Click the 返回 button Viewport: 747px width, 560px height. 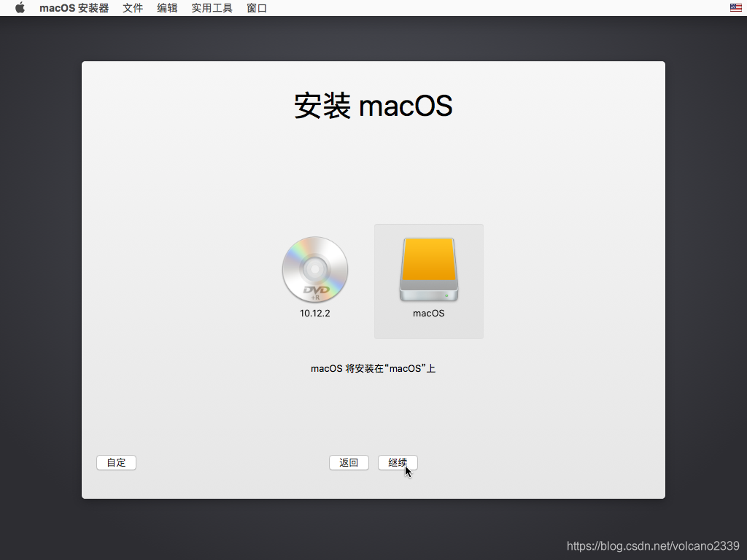349,462
